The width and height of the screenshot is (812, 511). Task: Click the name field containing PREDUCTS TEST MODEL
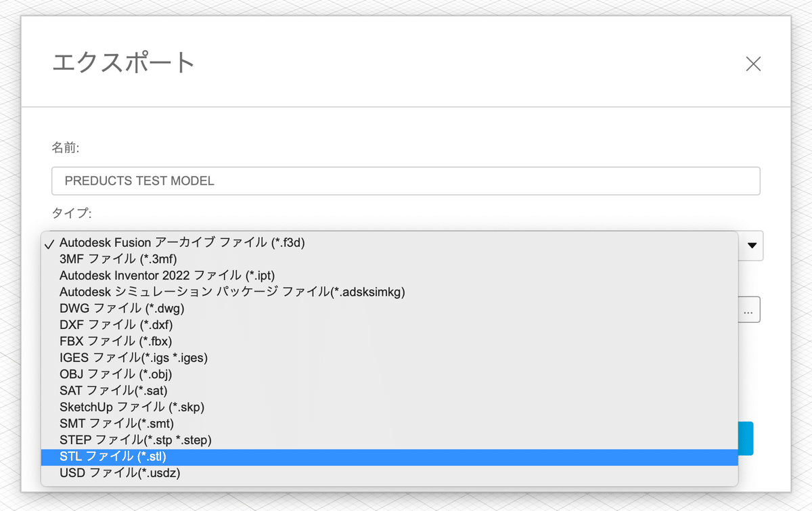point(406,181)
